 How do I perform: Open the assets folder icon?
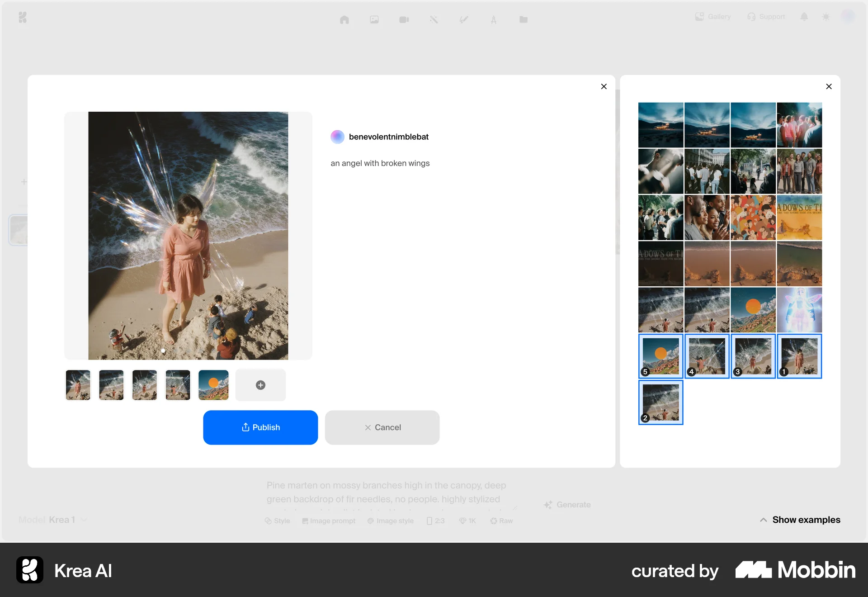pos(524,19)
